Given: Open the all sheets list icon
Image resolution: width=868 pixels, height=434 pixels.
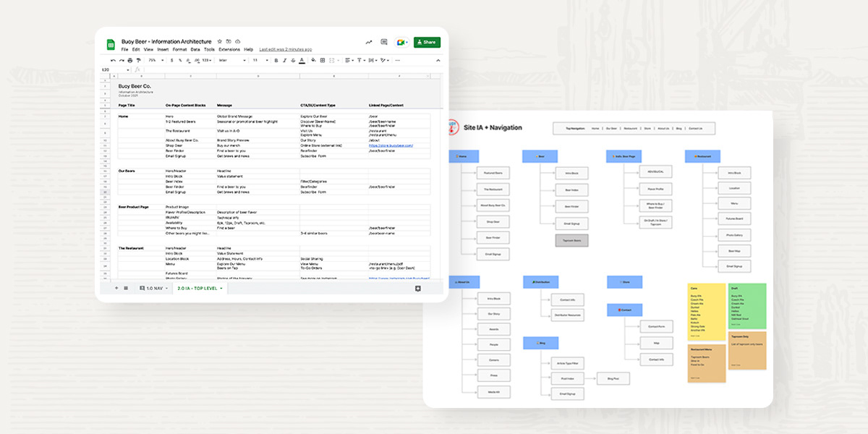Looking at the screenshot, I should (x=126, y=288).
